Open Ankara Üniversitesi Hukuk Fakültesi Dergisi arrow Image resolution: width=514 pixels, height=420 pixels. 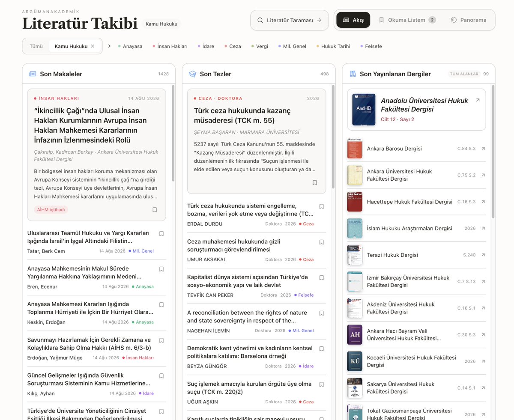(483, 175)
